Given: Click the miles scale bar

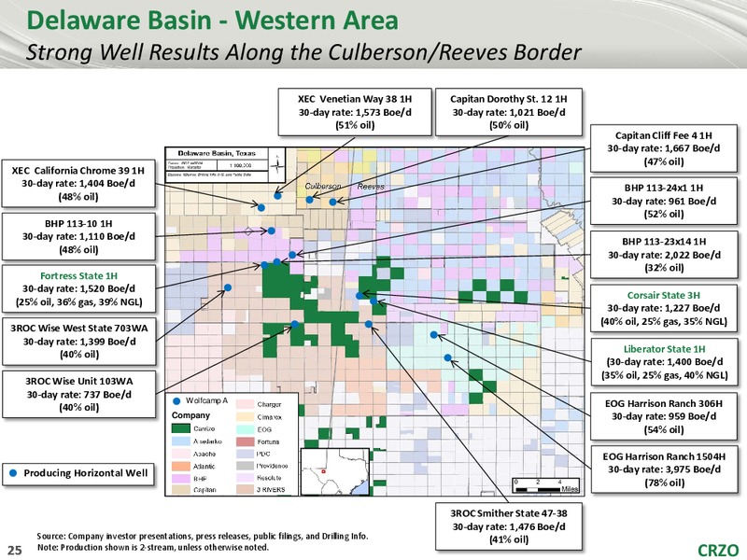Looking at the screenshot, I should point(546,486).
